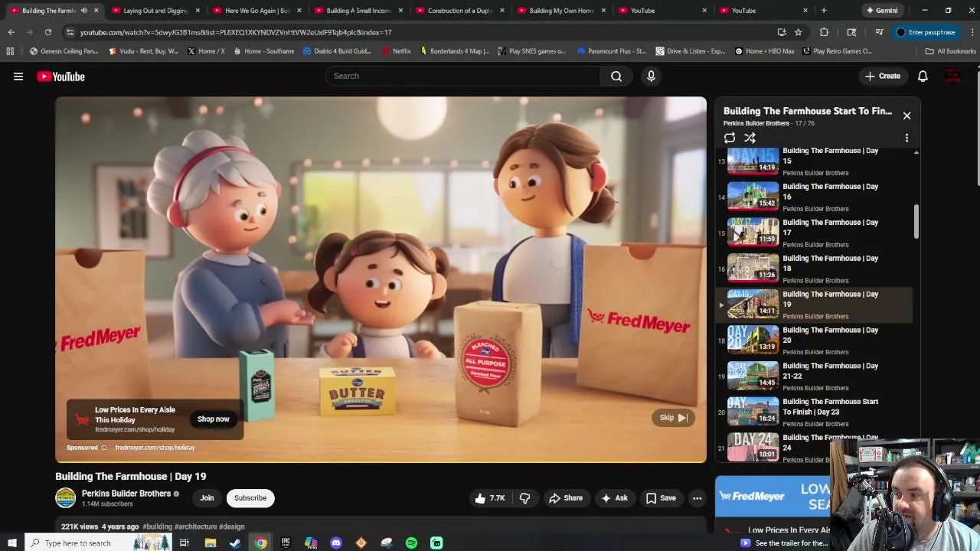Screen dimensions: 980x551
Task: Toggle shuffle playlist
Action: [750, 138]
